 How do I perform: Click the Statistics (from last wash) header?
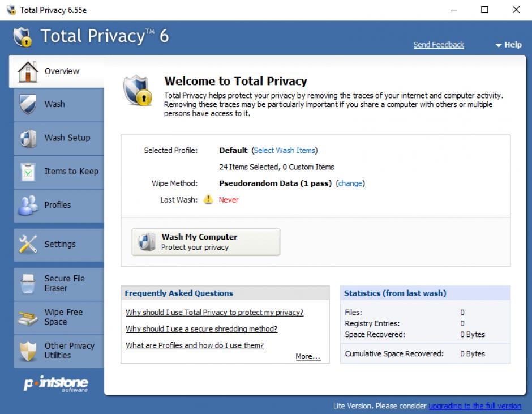click(x=395, y=293)
